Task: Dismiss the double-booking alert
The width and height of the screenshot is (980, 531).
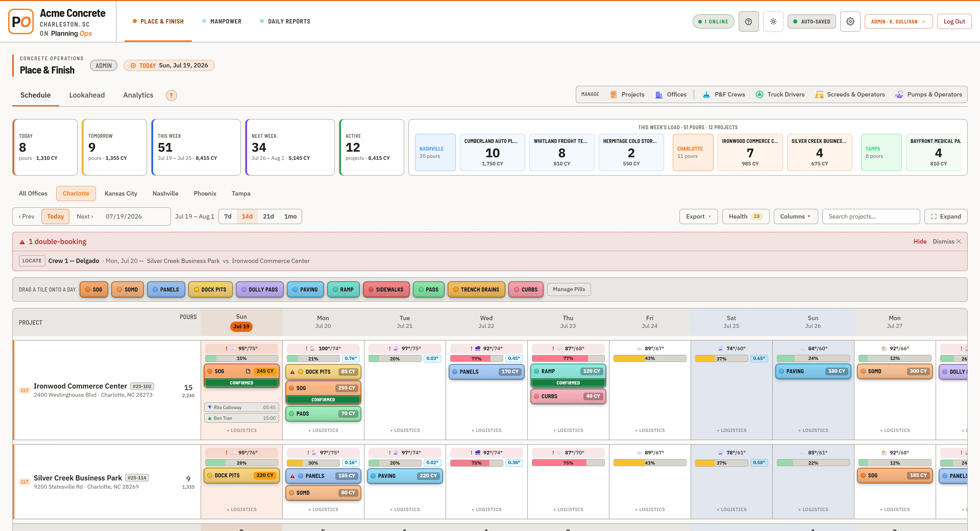Action: pyautogui.click(x=947, y=241)
